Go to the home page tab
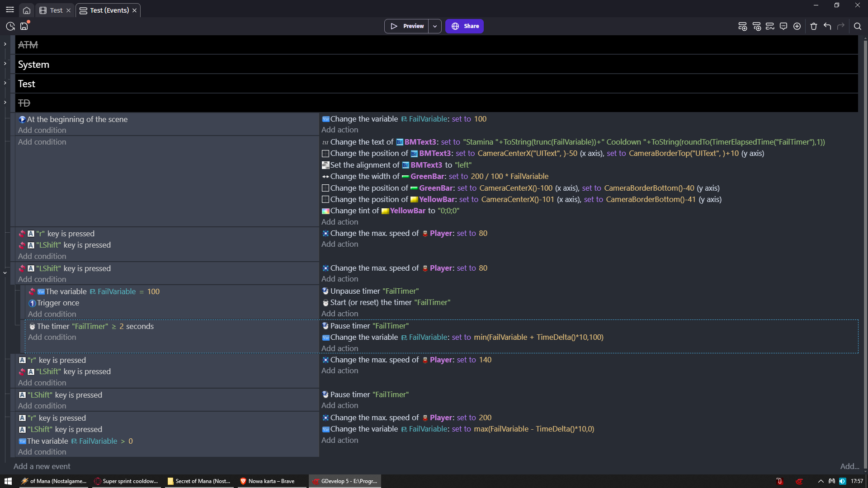Screen dimensions: 868x488 (27, 10)
